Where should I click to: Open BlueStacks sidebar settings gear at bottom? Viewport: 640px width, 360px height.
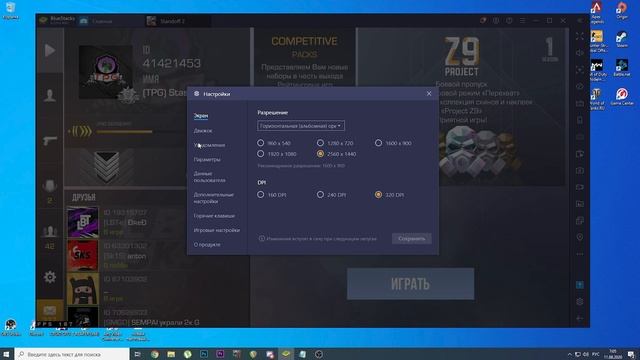pyautogui.click(x=580, y=302)
